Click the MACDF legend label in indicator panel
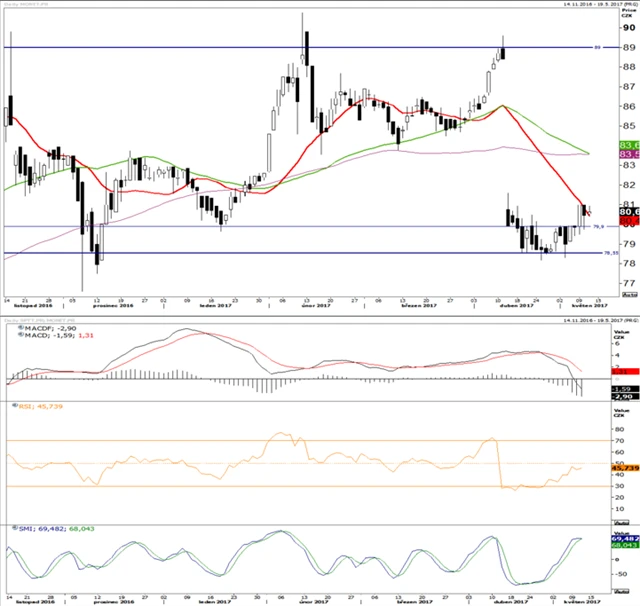Viewport: 640px width, 606px height. (38, 330)
